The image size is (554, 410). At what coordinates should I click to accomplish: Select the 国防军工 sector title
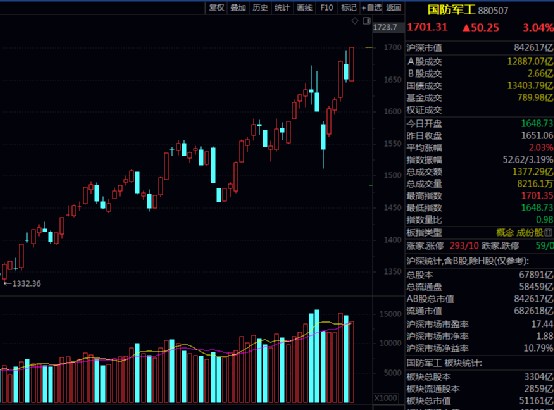tap(451, 10)
